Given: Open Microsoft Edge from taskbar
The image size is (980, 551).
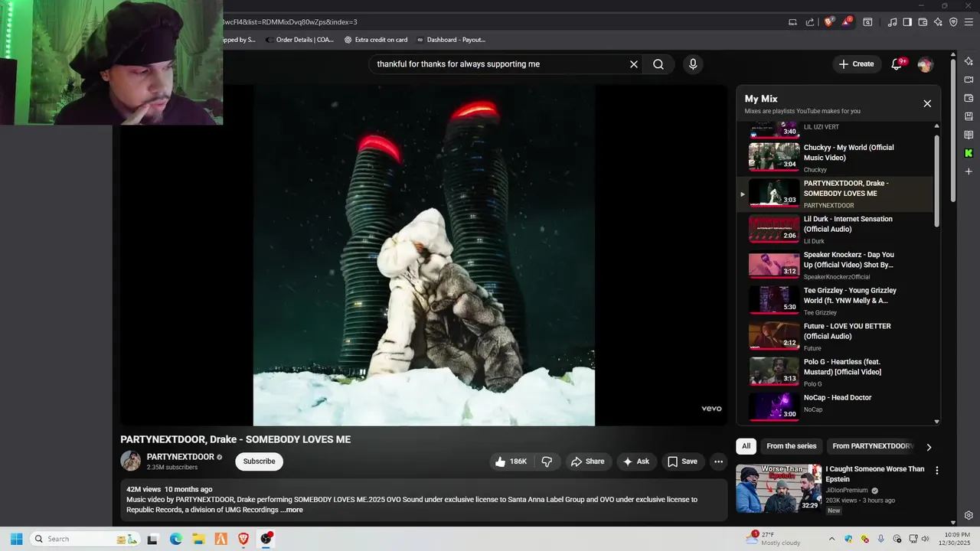Looking at the screenshot, I should click(175, 539).
